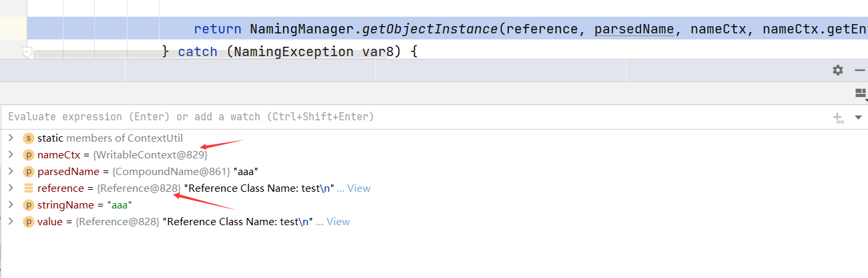Click the parameter icon beside nameCtx
This screenshot has width=868, height=278.
(x=29, y=155)
